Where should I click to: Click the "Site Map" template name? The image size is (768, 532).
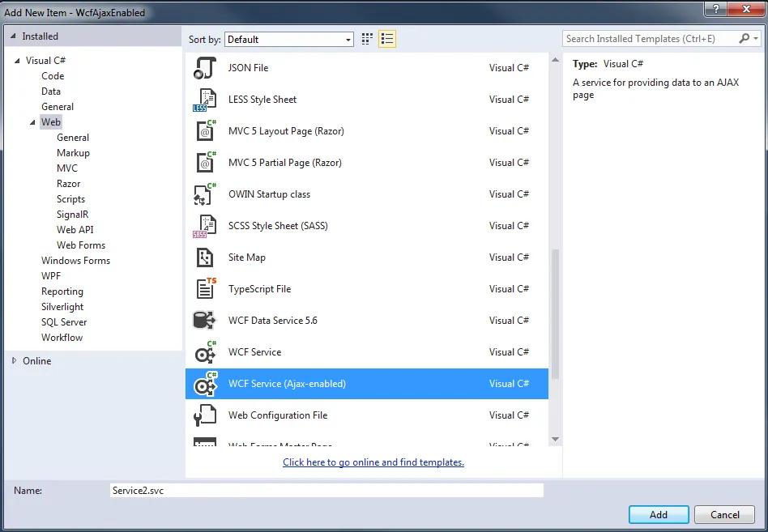247,257
